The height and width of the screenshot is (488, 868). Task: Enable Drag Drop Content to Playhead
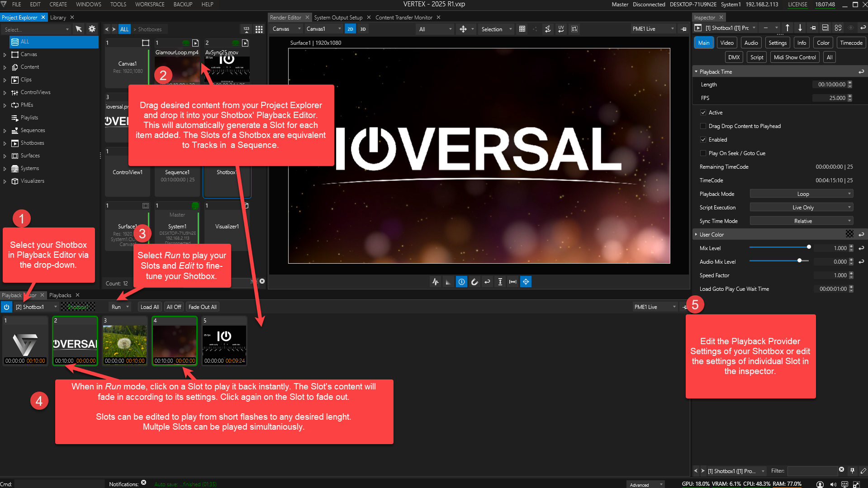coord(703,126)
